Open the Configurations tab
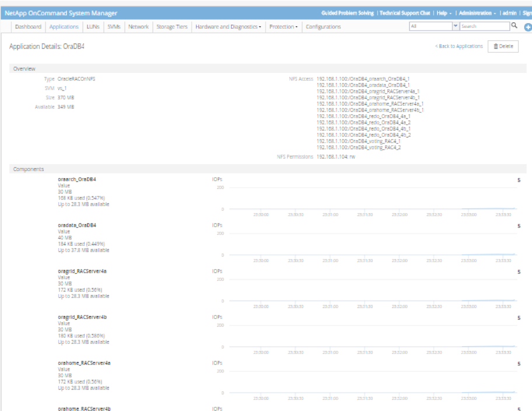Viewport: 532px width, 411px height. (323, 26)
